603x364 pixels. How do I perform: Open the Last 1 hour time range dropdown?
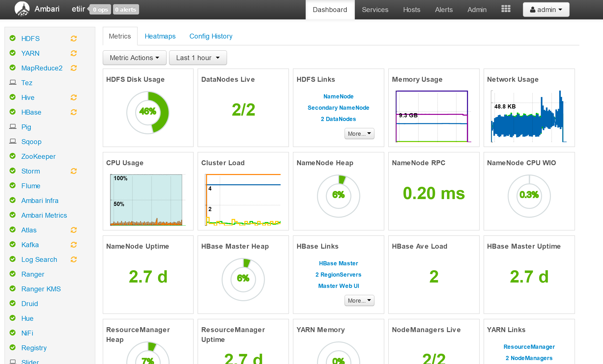tap(198, 58)
